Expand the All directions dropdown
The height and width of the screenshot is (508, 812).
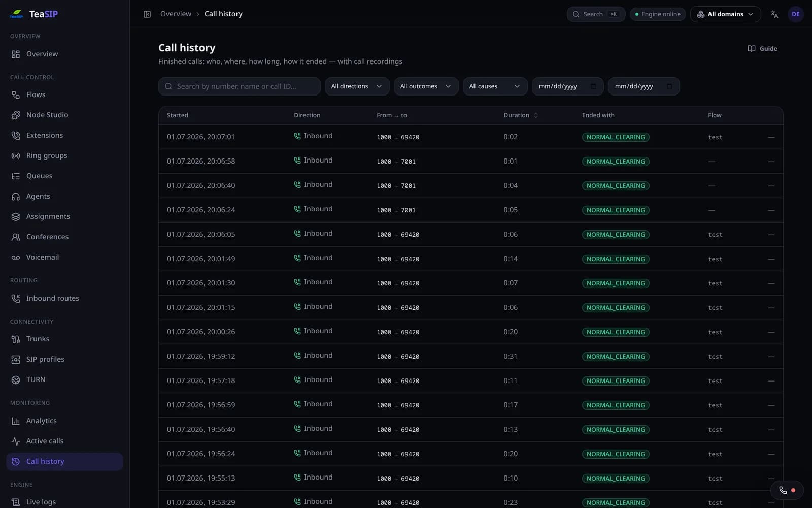click(x=357, y=86)
